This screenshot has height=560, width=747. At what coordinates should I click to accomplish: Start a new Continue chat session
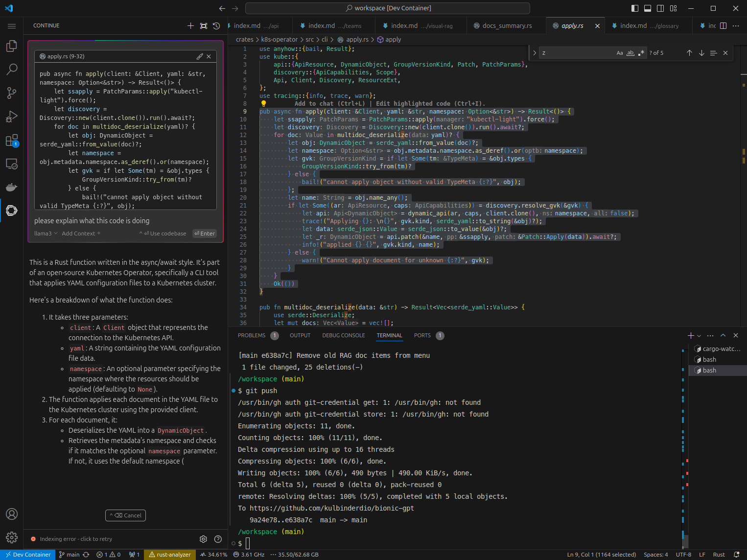coord(190,26)
